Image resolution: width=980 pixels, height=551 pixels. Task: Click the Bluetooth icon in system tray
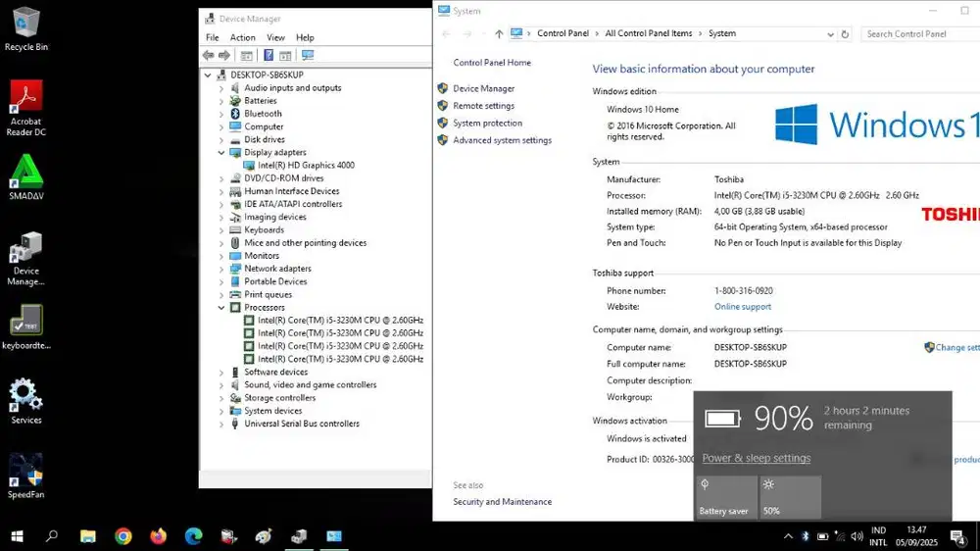pos(806,536)
